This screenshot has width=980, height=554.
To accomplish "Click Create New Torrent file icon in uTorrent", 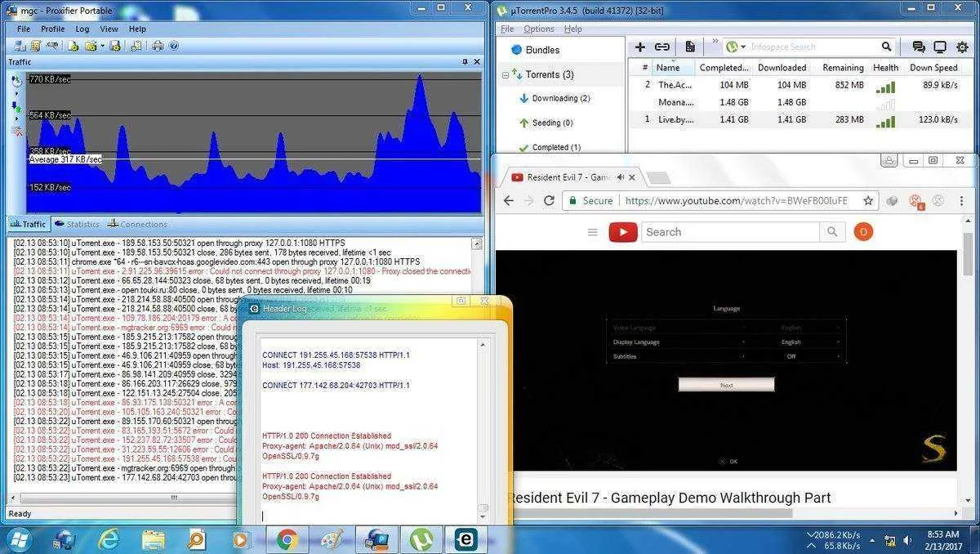I will [x=690, y=47].
